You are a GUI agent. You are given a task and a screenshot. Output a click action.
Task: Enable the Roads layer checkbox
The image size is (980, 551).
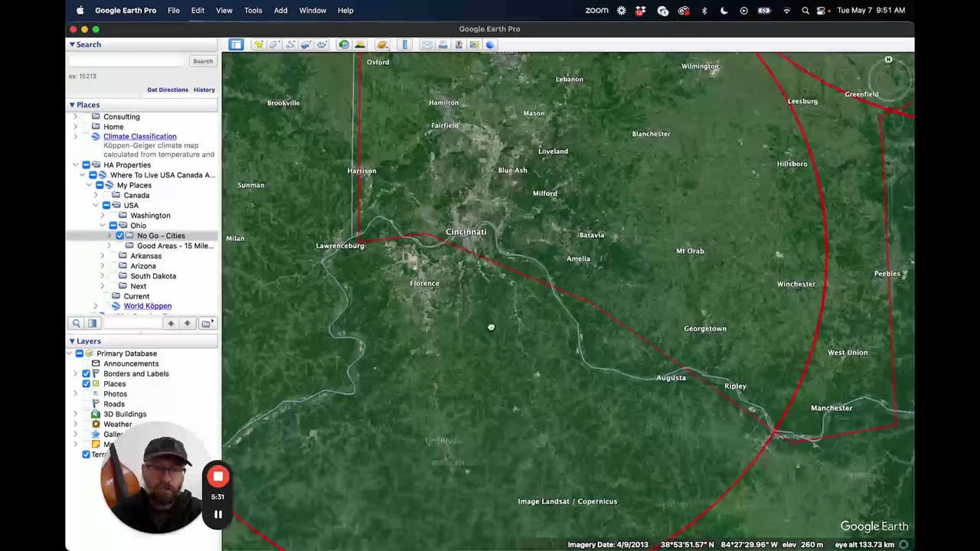[86, 404]
